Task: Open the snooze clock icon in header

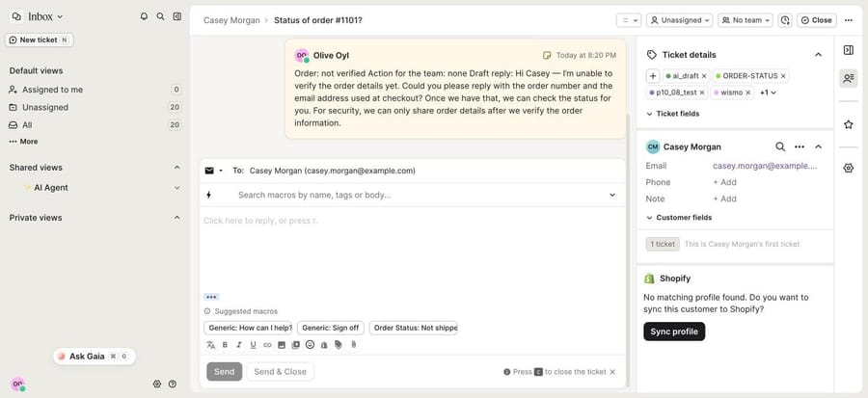Action: tap(784, 20)
